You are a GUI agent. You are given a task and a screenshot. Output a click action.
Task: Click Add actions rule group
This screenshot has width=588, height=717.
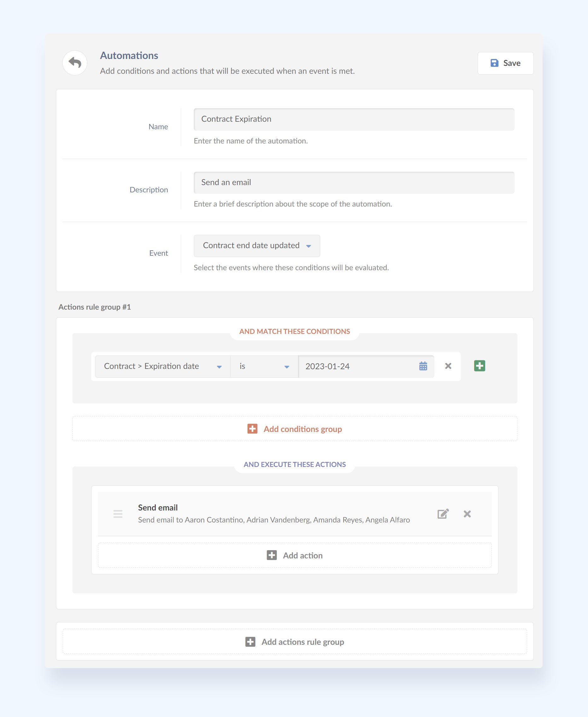pos(303,641)
